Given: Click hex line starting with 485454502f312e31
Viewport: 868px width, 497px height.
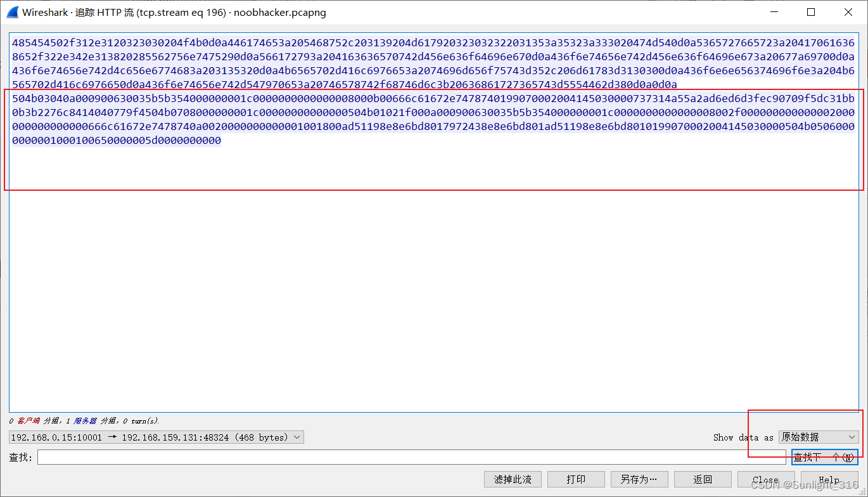Looking at the screenshot, I should (x=433, y=43).
